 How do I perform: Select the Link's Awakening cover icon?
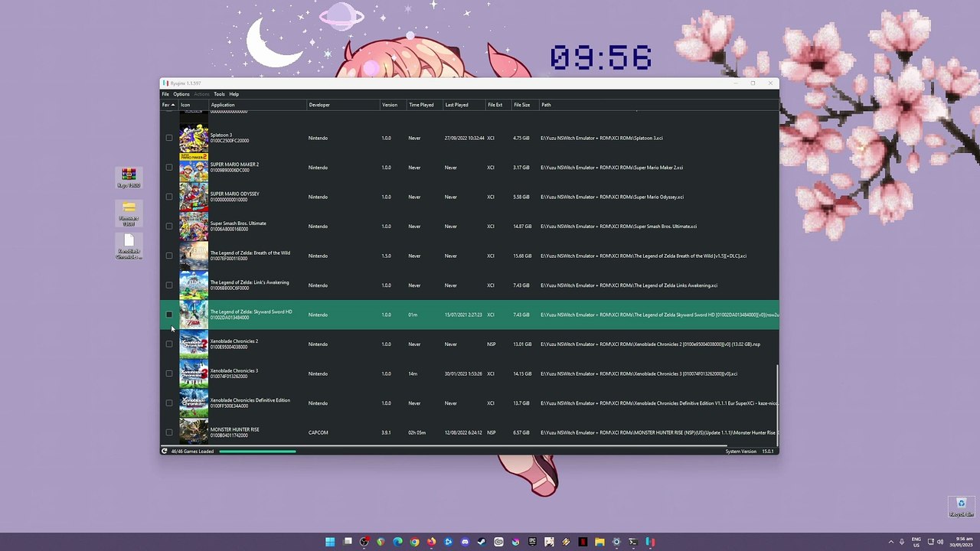point(194,285)
